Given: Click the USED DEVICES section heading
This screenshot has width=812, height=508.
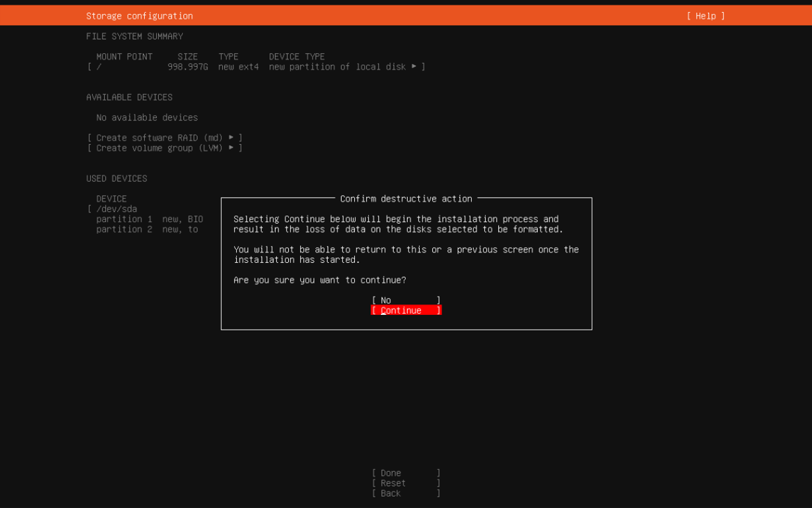Looking at the screenshot, I should click(117, 178).
